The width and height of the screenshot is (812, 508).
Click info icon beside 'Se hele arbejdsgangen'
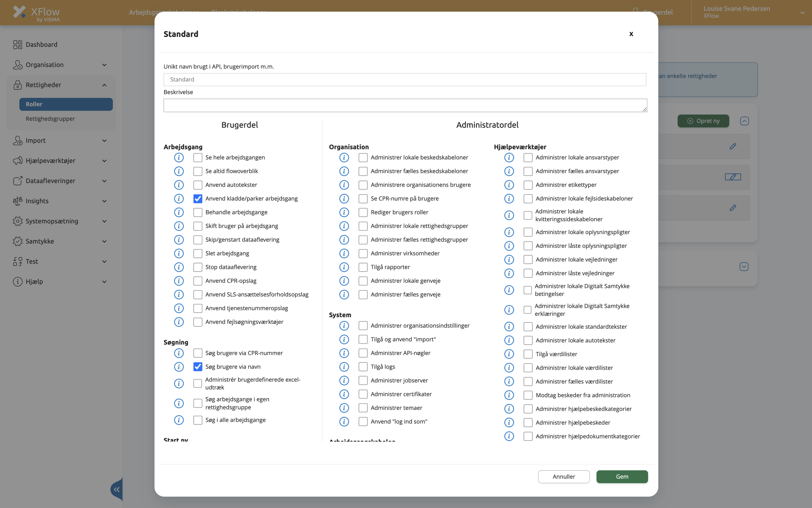[179, 157]
